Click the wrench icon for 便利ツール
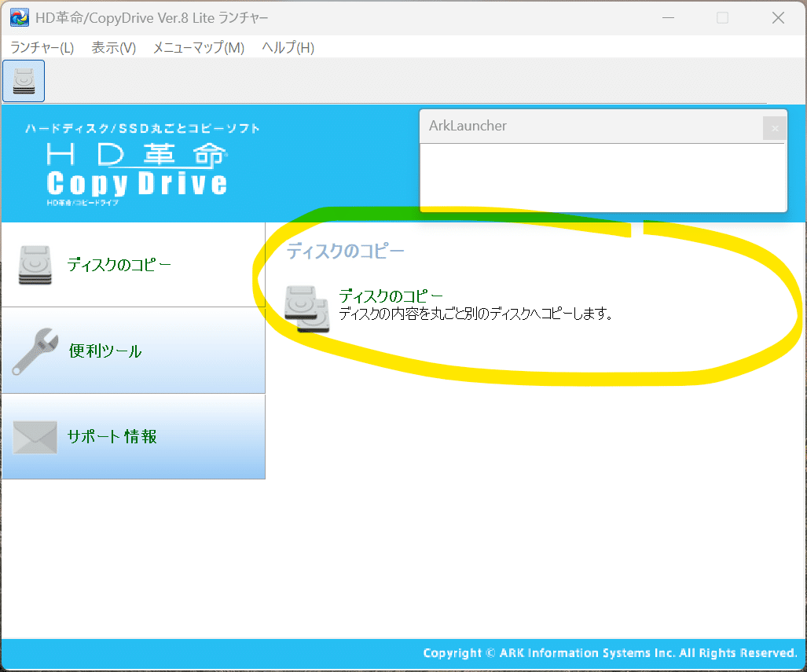This screenshot has height=672, width=807. coord(33,351)
